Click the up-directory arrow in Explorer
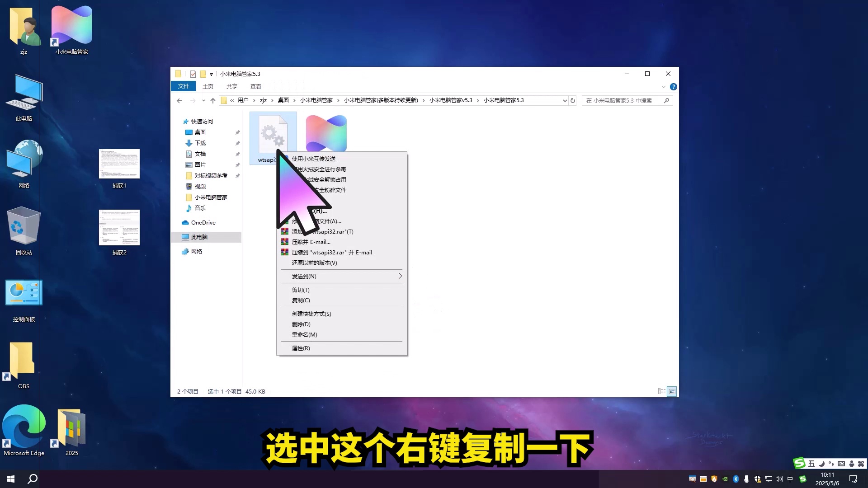Viewport: 868px width, 488px height. [212, 100]
